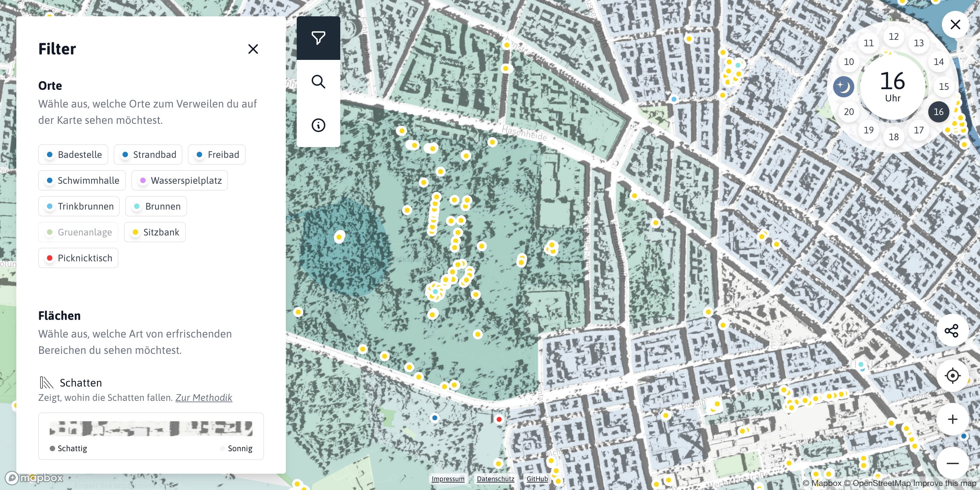The width and height of the screenshot is (980, 490).
Task: Click the Schatten shadow legend bar
Action: pyautogui.click(x=151, y=428)
